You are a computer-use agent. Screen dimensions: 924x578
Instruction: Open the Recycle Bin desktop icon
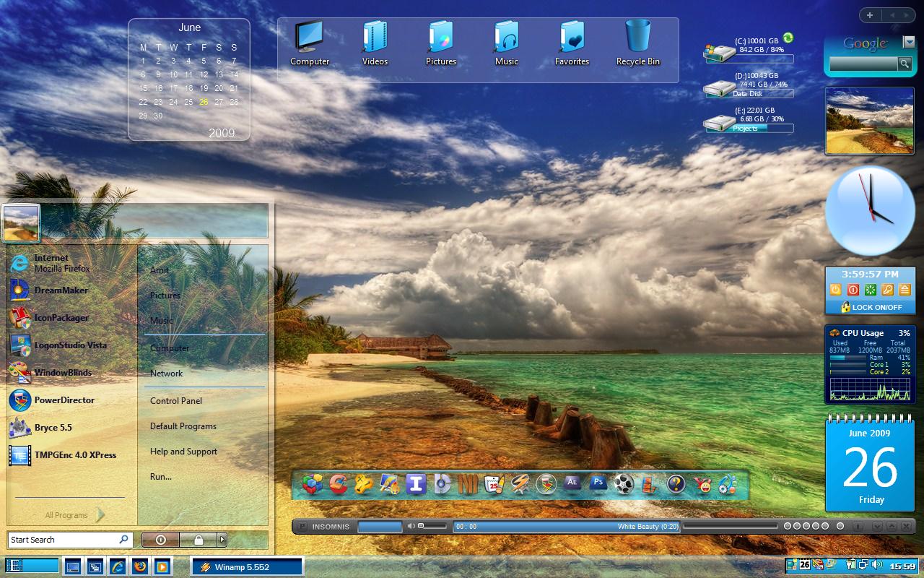point(637,43)
